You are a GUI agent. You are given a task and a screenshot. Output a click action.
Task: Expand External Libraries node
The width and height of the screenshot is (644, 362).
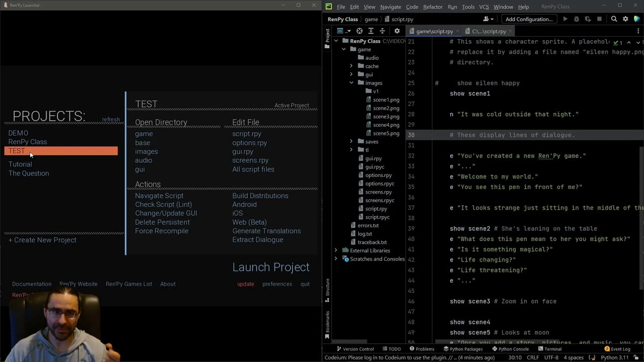click(336, 250)
